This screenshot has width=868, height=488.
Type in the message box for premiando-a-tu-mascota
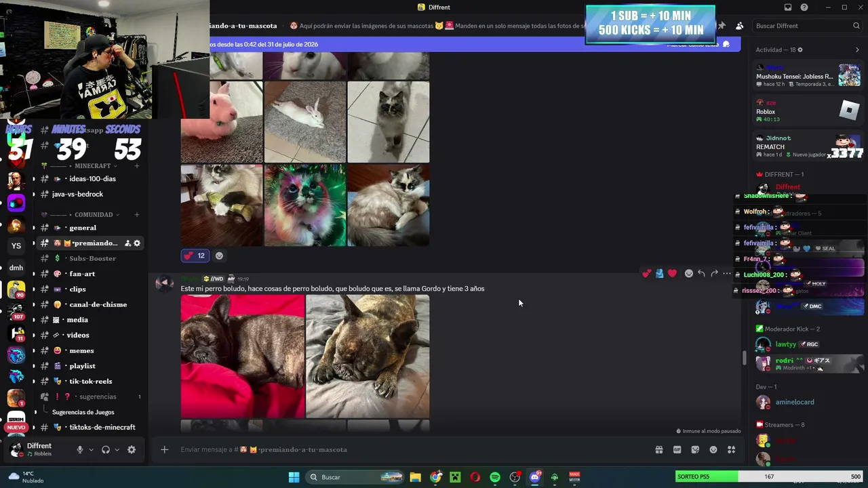pyautogui.click(x=407, y=449)
